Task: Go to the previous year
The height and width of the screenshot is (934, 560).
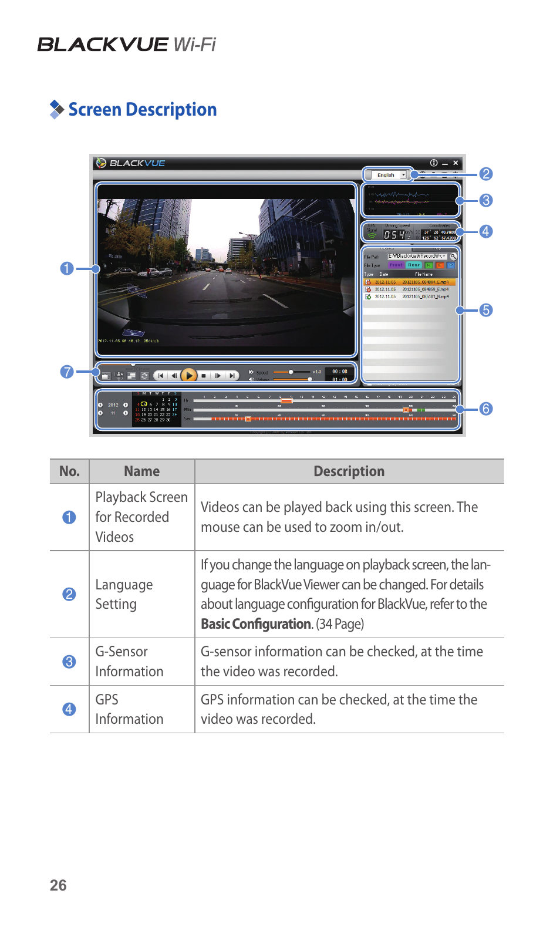Action: [100, 405]
